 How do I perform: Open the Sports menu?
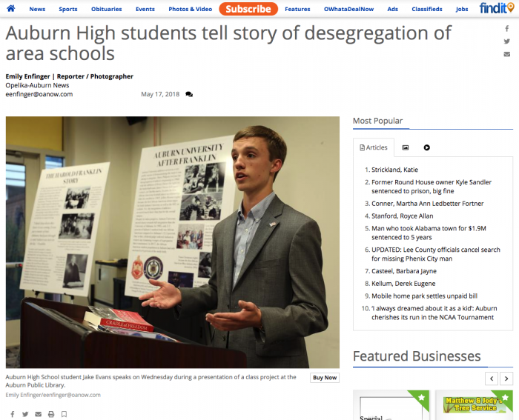(x=68, y=9)
